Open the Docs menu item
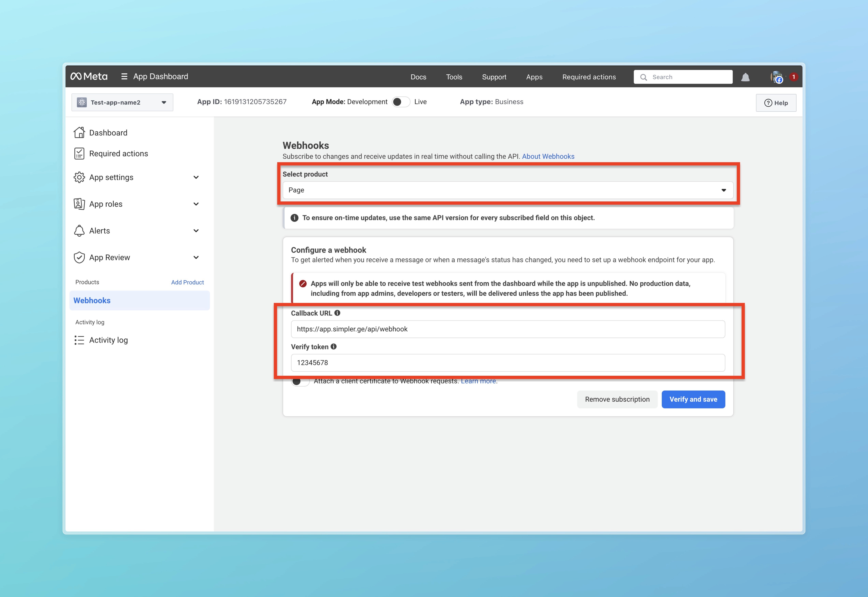868x597 pixels. tap(418, 77)
